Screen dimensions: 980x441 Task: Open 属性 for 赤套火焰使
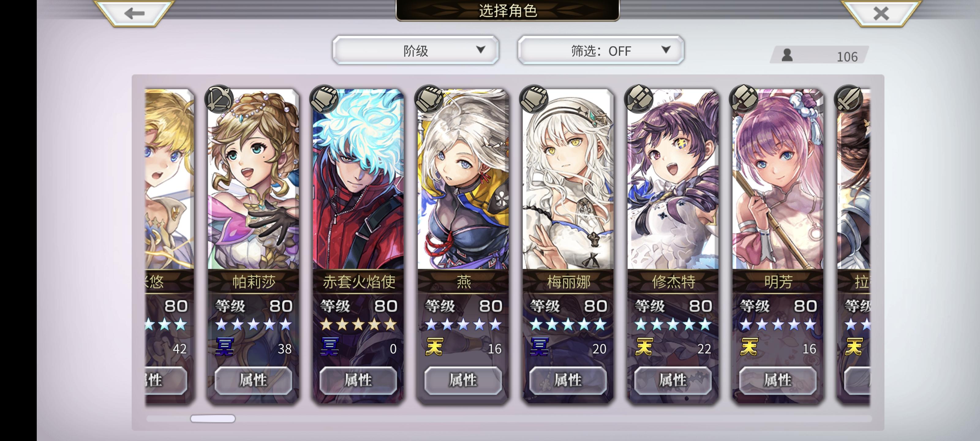click(x=358, y=380)
